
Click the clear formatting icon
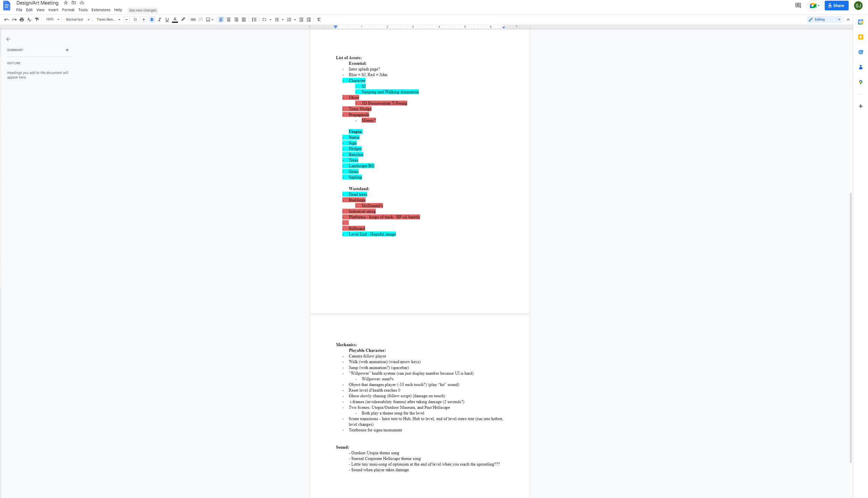319,19
